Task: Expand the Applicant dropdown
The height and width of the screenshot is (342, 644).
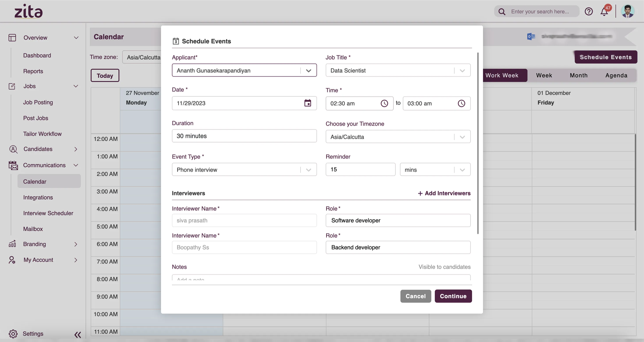Action: (308, 71)
